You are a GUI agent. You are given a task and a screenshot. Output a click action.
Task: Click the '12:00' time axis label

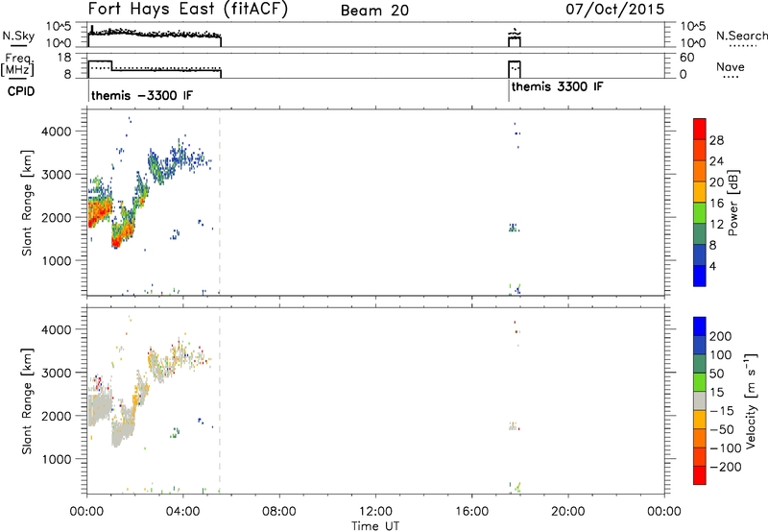375,512
